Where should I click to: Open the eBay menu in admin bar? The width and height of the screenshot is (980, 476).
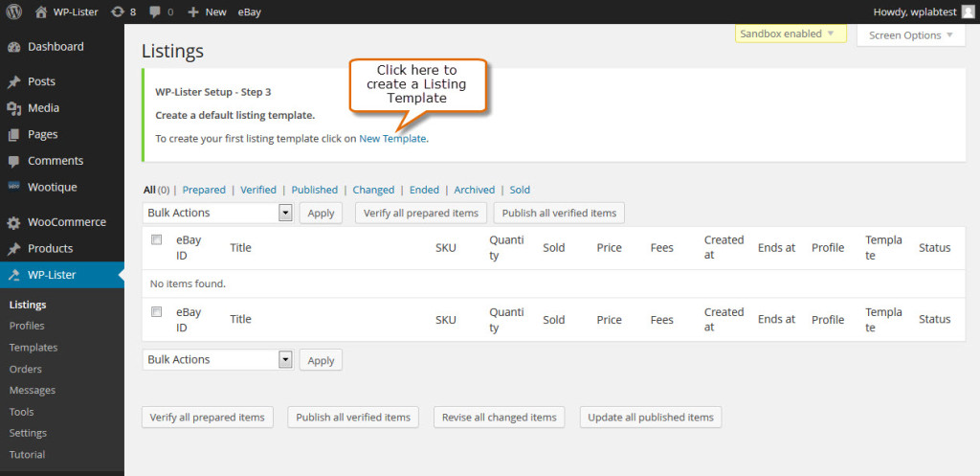[250, 11]
